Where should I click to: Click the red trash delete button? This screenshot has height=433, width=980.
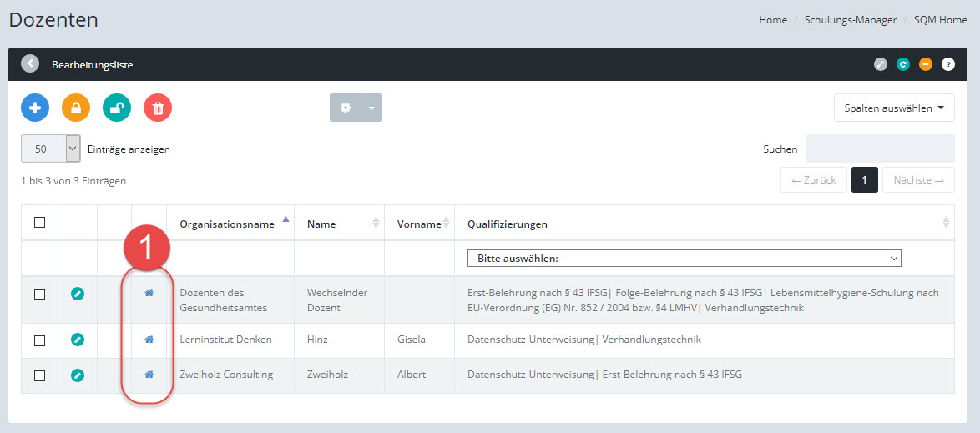coord(158,108)
